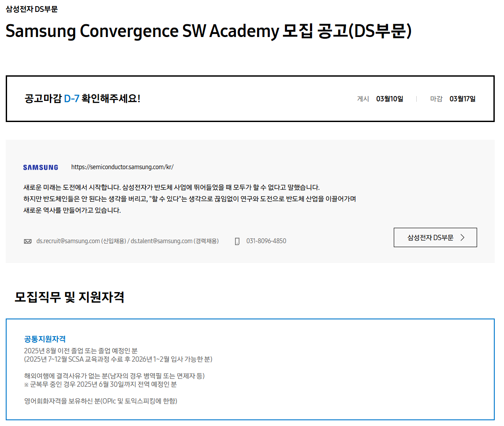Click the phone number 031-8096-4850
The image size is (504, 426).
pos(266,241)
